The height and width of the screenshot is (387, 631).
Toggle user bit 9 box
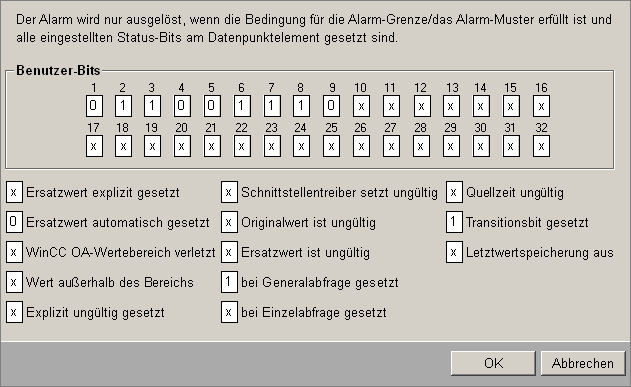coord(331,106)
